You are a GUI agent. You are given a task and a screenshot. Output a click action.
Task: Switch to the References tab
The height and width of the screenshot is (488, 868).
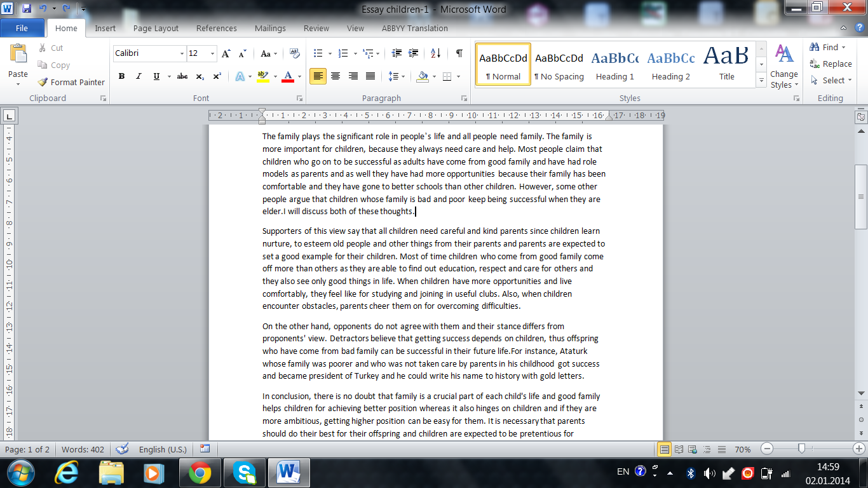217,28
